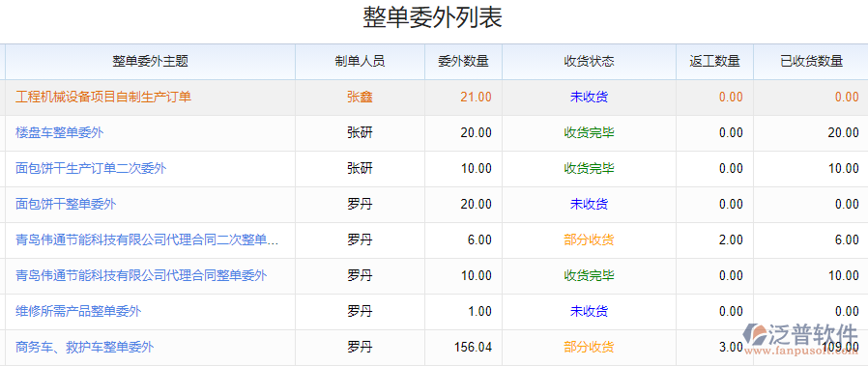
Task: Click 未收货 status in first row
Action: 589,98
